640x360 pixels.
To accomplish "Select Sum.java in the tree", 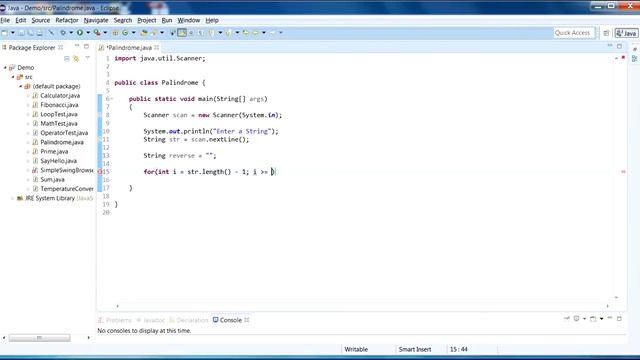I will (x=52, y=180).
